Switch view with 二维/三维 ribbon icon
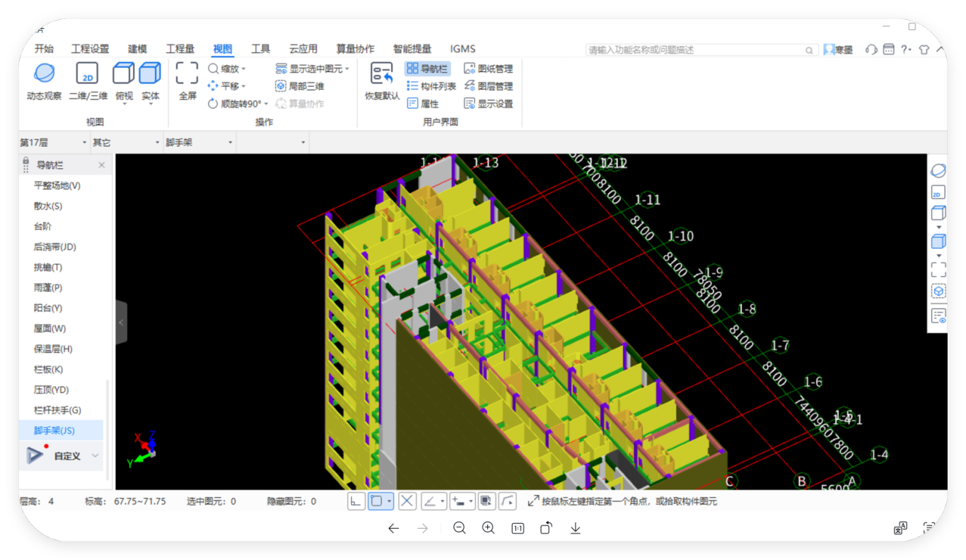Screen dimensions: 966x560 click(x=88, y=73)
